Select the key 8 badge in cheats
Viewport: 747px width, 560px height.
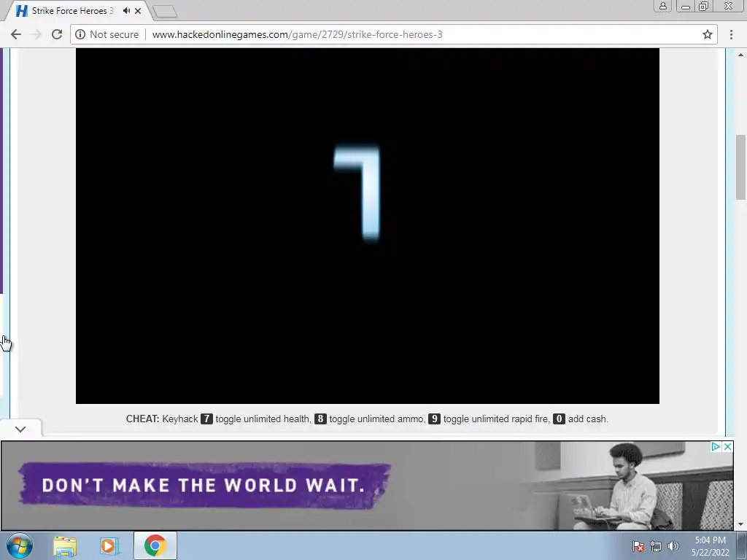pyautogui.click(x=321, y=419)
